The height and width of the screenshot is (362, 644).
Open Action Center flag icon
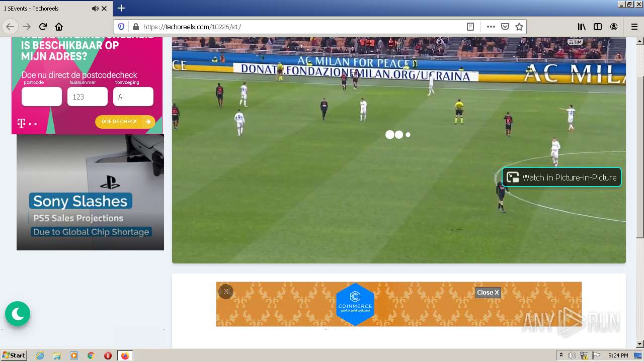pyautogui.click(x=596, y=355)
